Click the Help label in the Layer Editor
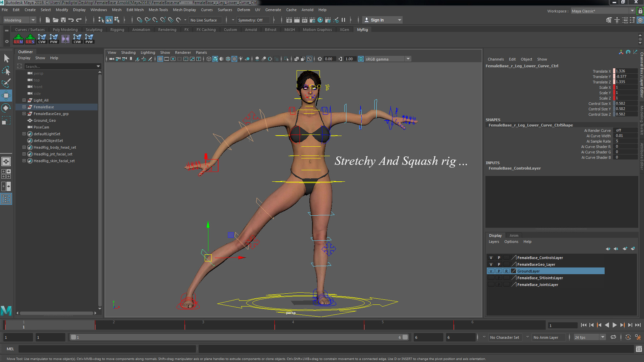This screenshot has width=644, height=362. coord(527,241)
